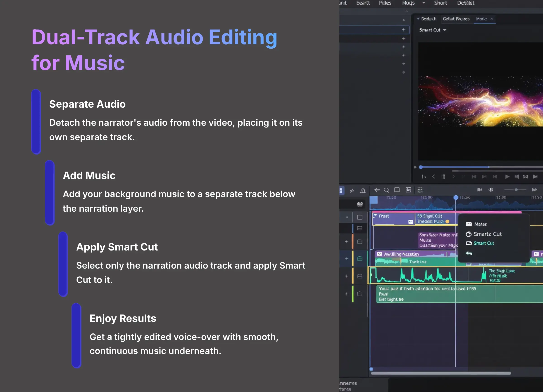
Task: Click the star pin icon in timeline toolbar
Action: [x=352, y=191]
